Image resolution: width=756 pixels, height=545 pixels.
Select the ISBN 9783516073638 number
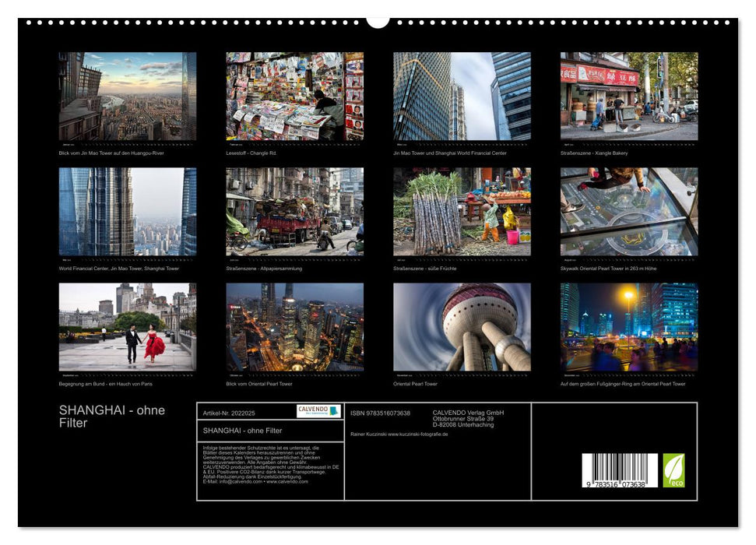pos(382,413)
